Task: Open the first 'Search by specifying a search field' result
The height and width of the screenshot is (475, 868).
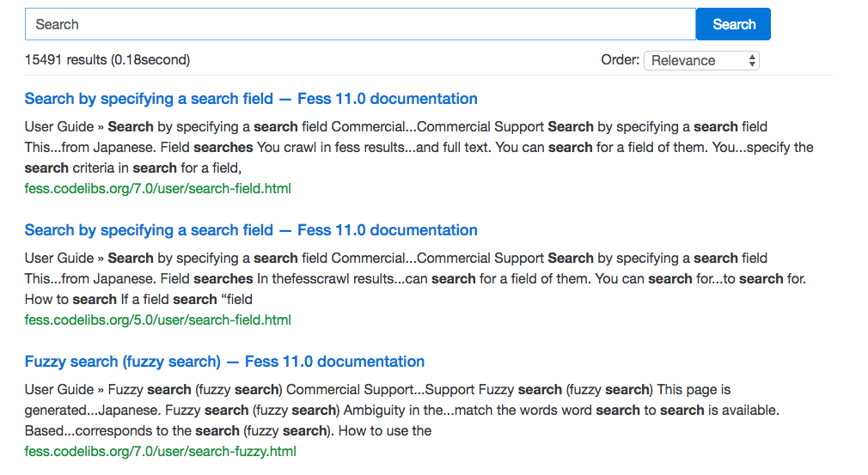Action: pos(251,99)
